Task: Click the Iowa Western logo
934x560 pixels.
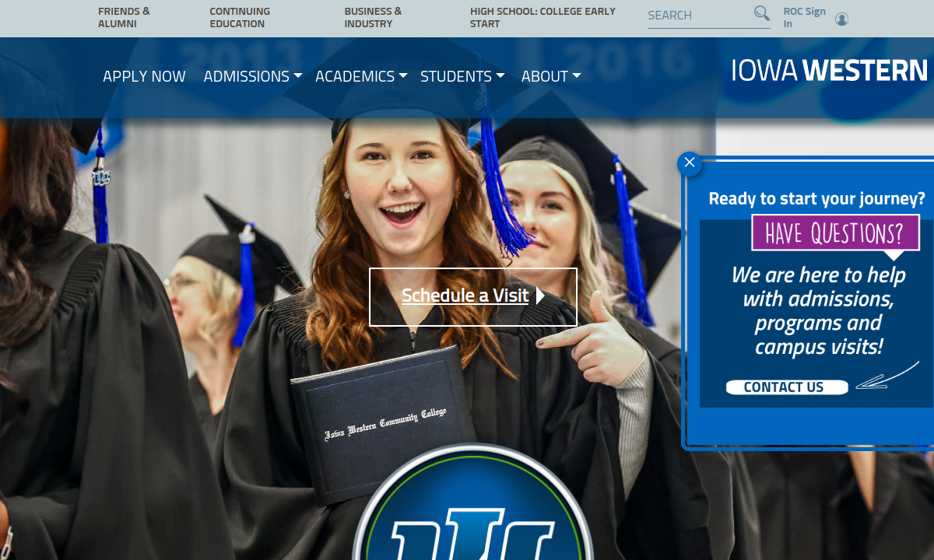Action: point(830,71)
